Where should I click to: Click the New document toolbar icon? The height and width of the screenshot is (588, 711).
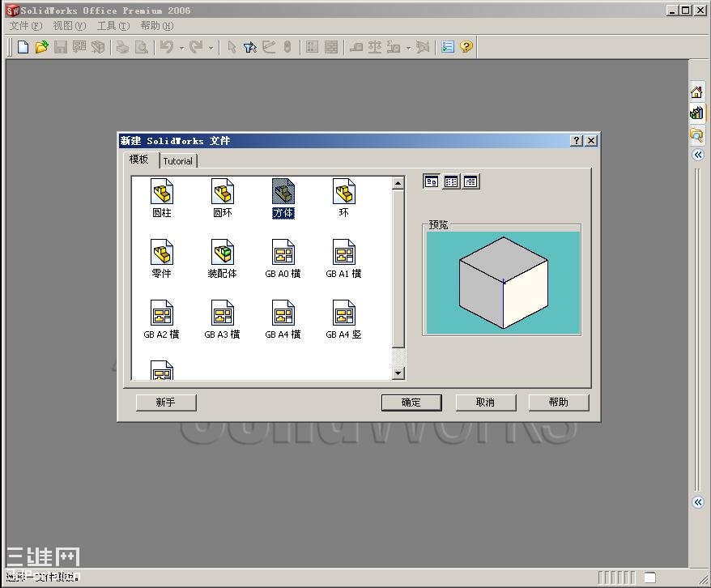point(23,47)
